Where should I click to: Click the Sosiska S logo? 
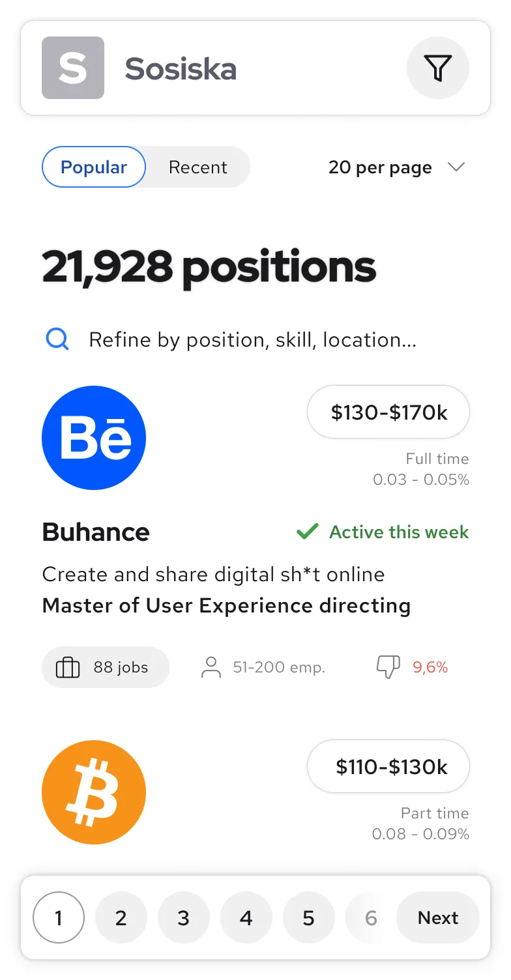pos(73,68)
